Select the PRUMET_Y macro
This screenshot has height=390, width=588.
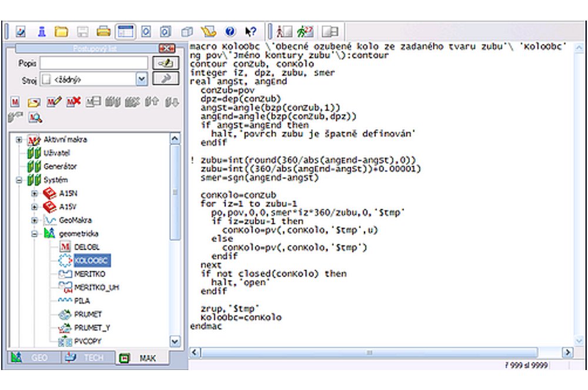(x=92, y=328)
